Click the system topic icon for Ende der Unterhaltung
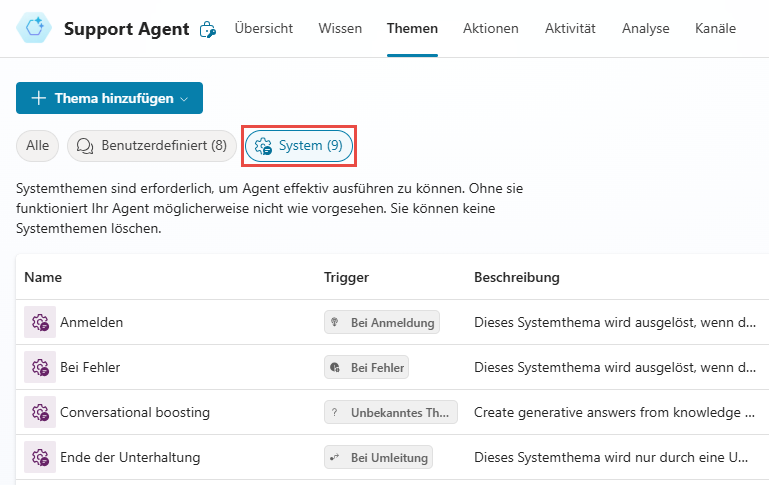Image resolution: width=769 pixels, height=485 pixels. click(40, 458)
